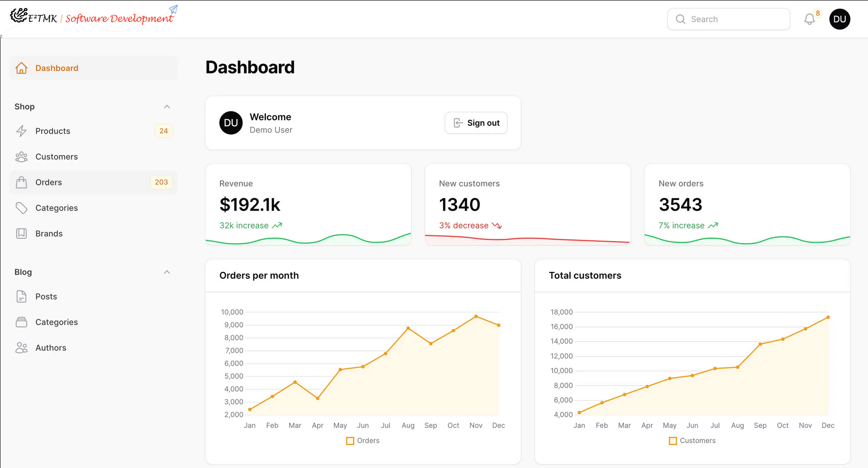Image resolution: width=868 pixels, height=468 pixels.
Task: Click the '3% decrease' text
Action: point(464,225)
